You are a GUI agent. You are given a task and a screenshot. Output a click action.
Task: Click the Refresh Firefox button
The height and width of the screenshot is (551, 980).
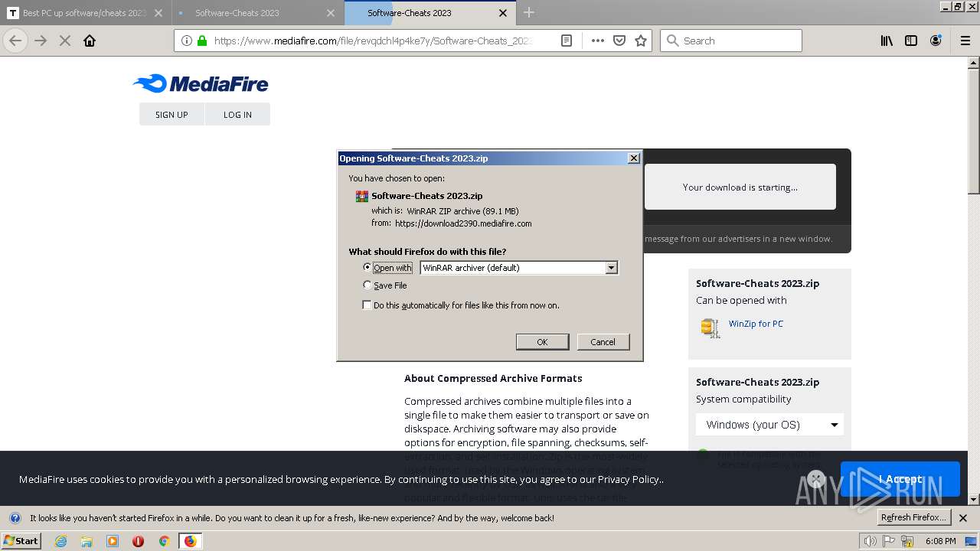tap(914, 517)
